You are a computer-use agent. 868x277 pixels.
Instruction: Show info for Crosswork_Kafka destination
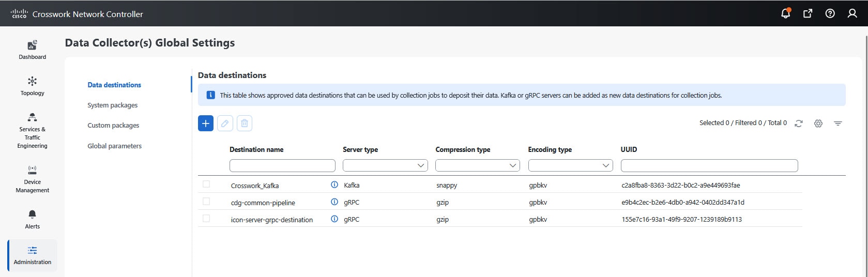334,184
